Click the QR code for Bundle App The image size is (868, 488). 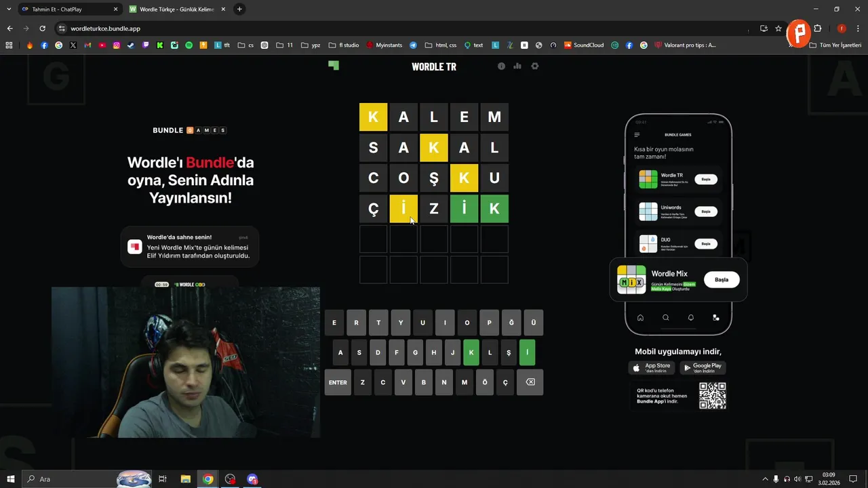click(713, 396)
